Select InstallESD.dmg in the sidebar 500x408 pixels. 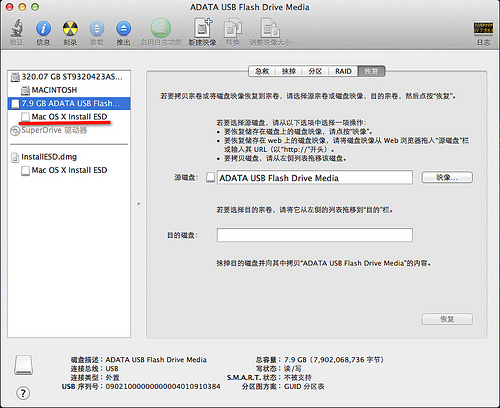[69, 157]
